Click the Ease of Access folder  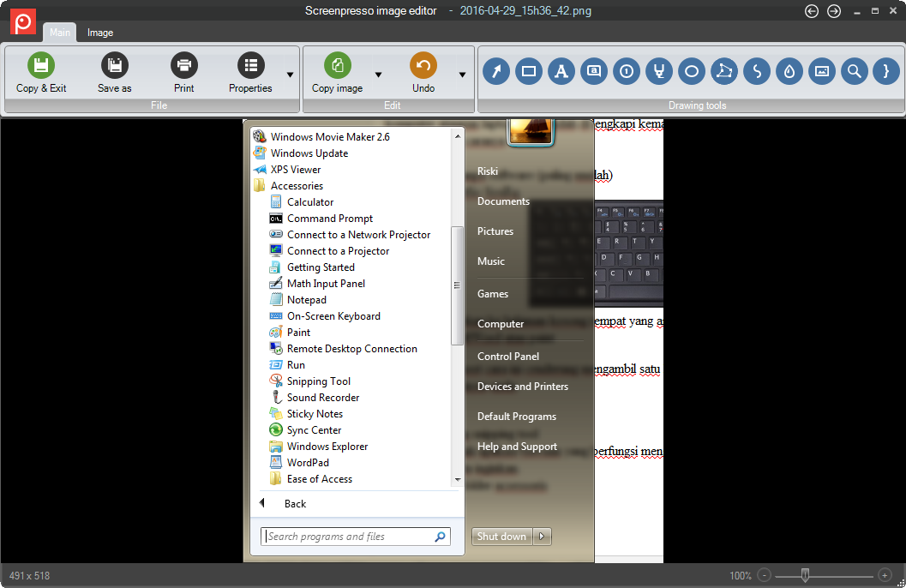pos(320,479)
